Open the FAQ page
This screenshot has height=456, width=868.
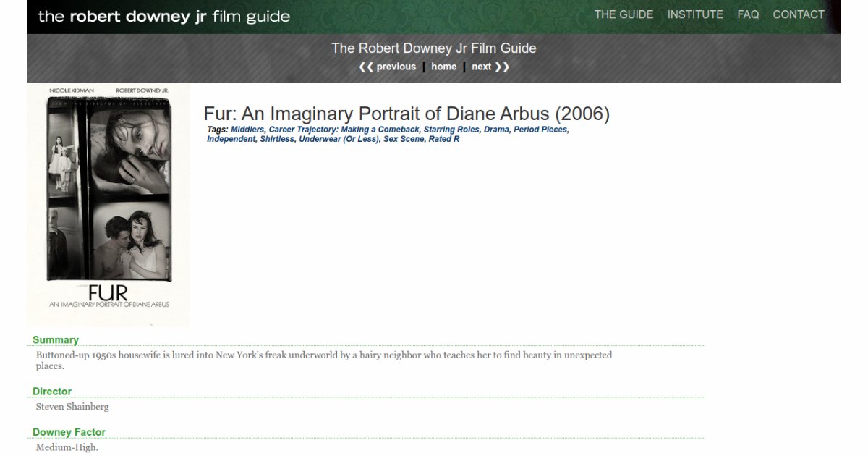tap(748, 14)
